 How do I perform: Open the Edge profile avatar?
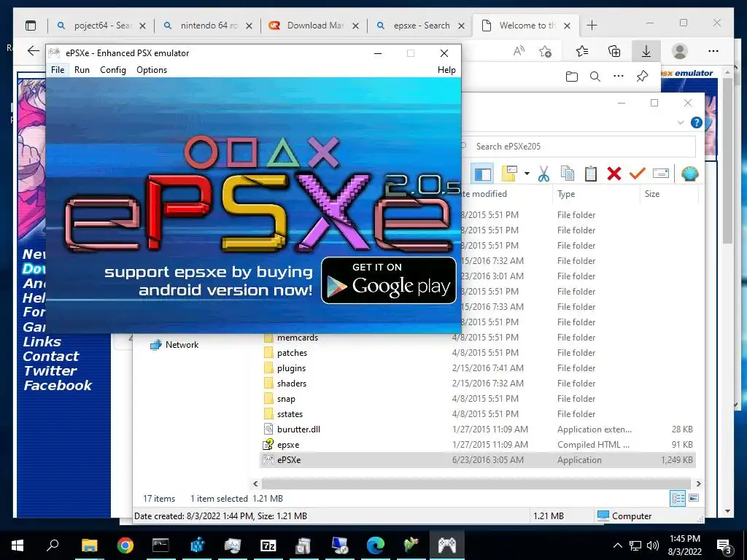[x=679, y=51]
